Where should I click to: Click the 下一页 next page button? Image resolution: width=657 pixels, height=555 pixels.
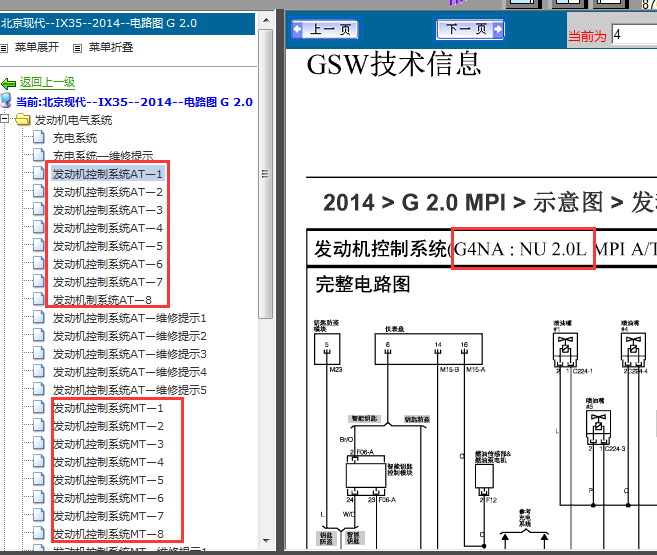(x=470, y=29)
